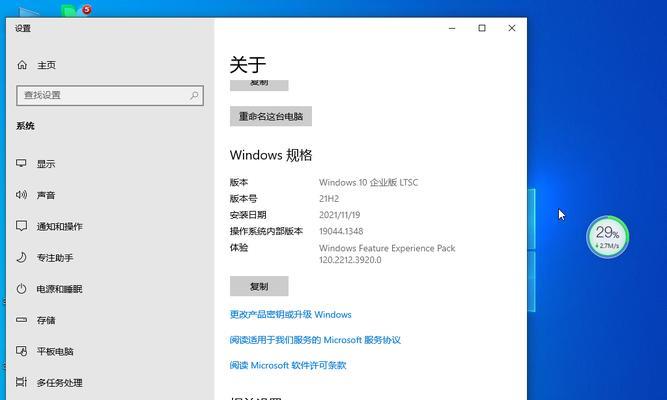Close the 设置 window

[x=512, y=28]
